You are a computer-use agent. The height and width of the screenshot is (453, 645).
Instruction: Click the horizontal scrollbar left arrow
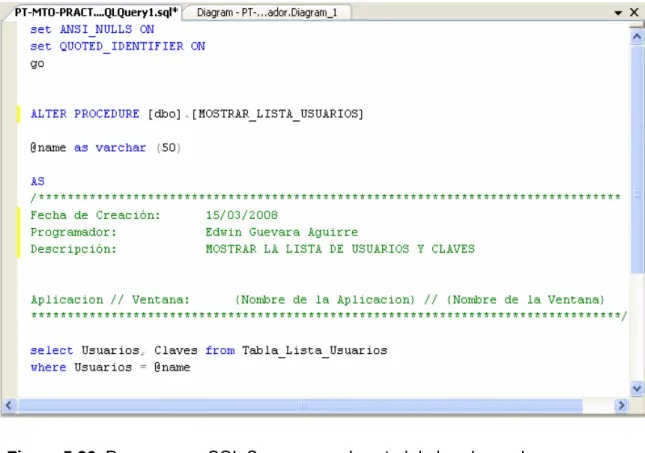pyautogui.click(x=9, y=405)
